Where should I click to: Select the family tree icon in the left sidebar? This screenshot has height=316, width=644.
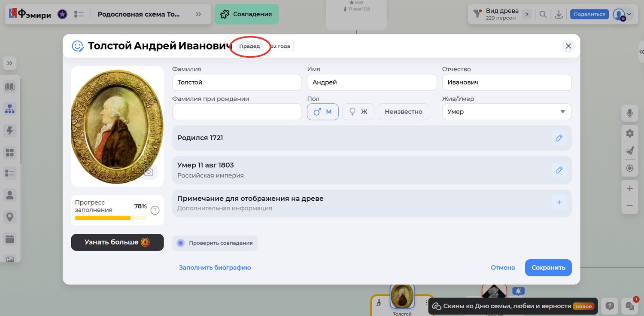(x=10, y=109)
